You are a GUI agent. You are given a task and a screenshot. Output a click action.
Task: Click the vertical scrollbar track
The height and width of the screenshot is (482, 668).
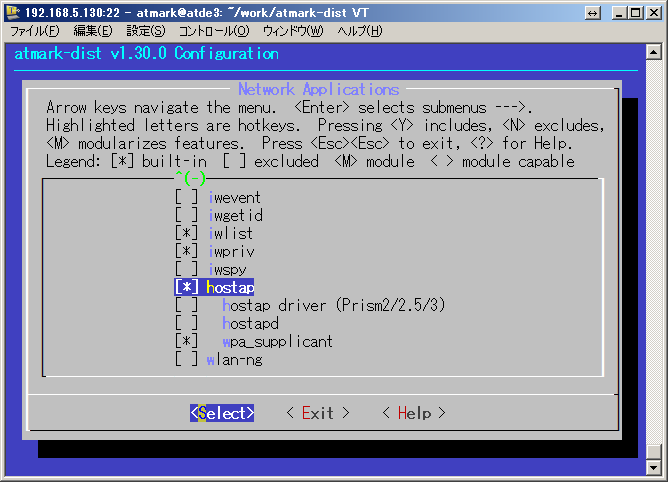(x=655, y=260)
